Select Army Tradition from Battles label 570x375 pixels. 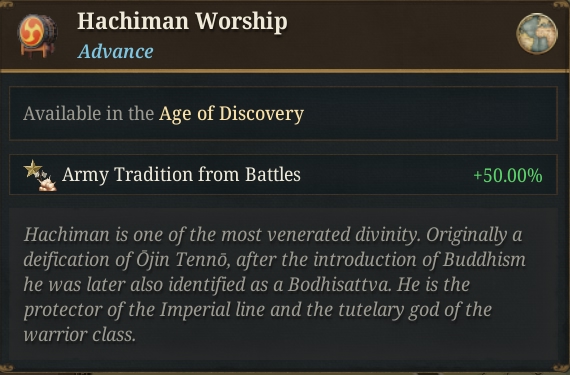(181, 175)
